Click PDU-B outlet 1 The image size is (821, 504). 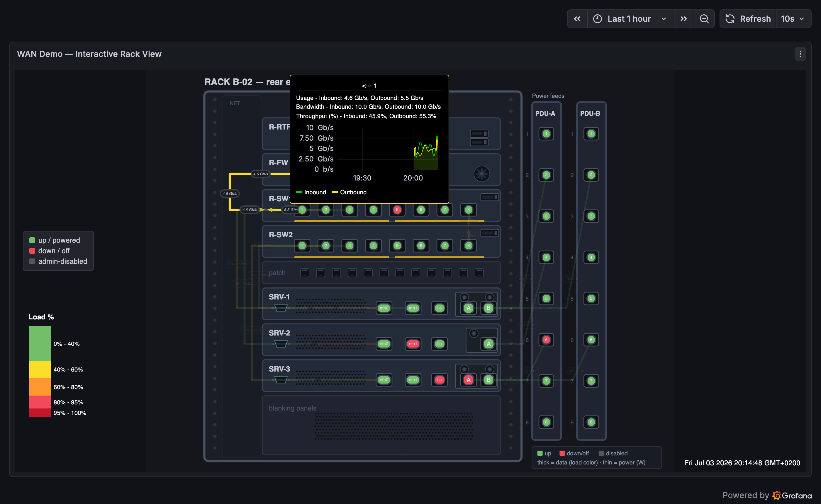pyautogui.click(x=591, y=134)
